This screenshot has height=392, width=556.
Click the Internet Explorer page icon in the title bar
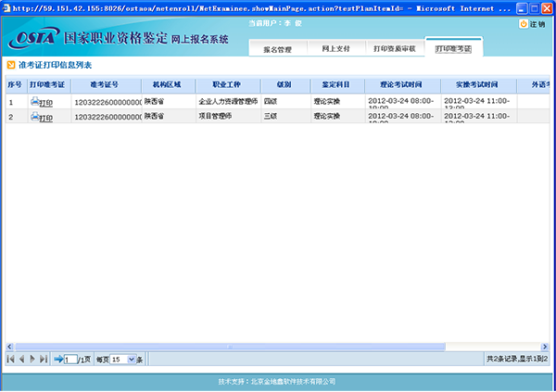coord(6,7)
